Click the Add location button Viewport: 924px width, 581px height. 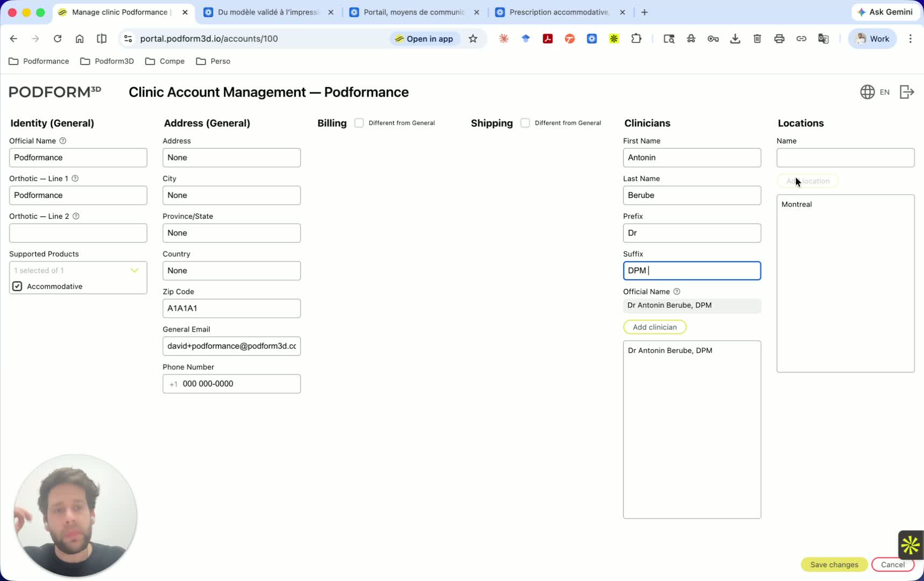pos(808,181)
